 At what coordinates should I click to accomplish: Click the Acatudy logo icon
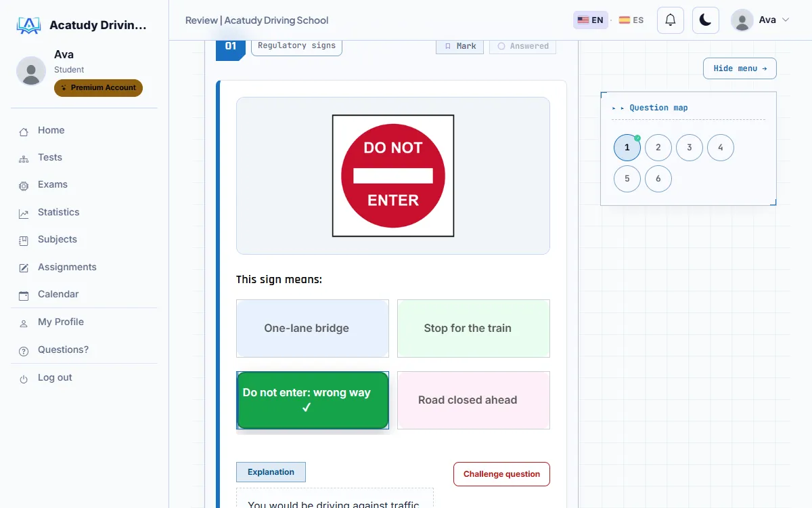coord(28,26)
